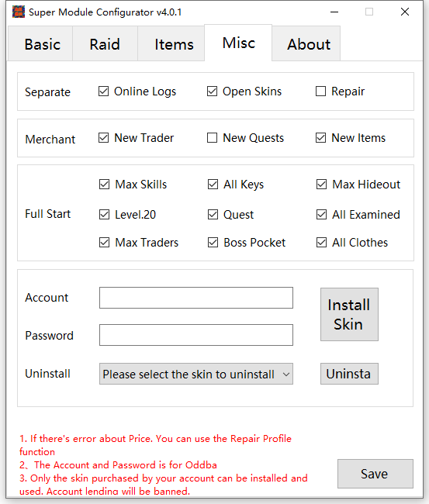Image resolution: width=429 pixels, height=504 pixels.
Task: Focus the Account input field
Action: coord(196,298)
